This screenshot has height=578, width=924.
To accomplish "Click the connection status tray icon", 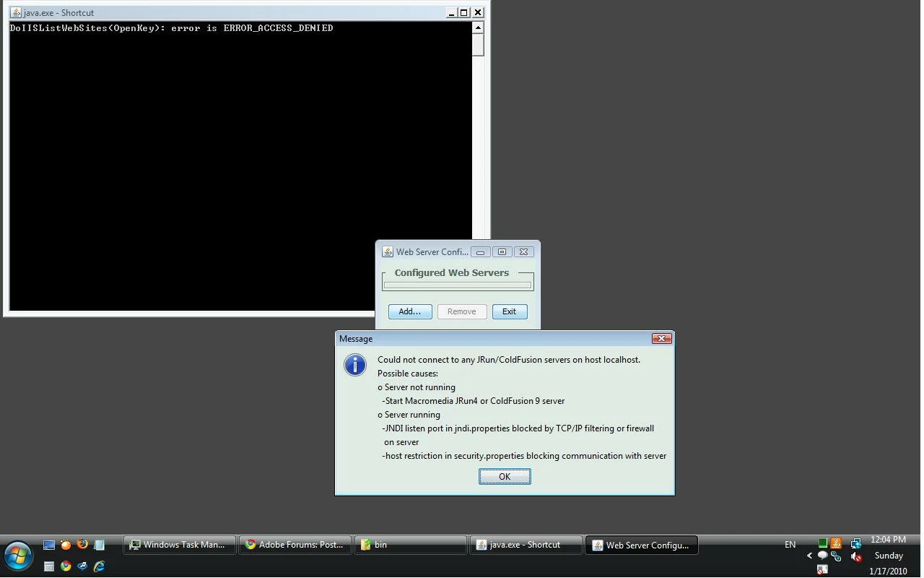I will point(836,556).
